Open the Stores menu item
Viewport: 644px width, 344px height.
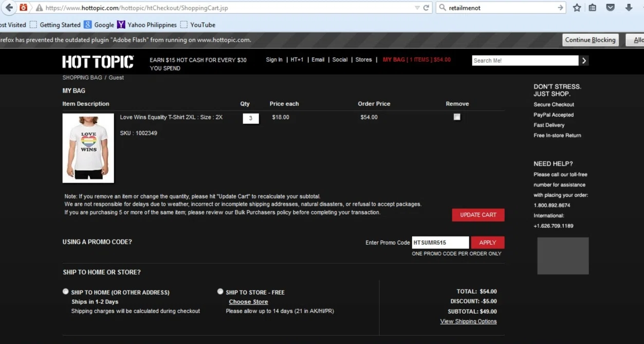tap(363, 60)
